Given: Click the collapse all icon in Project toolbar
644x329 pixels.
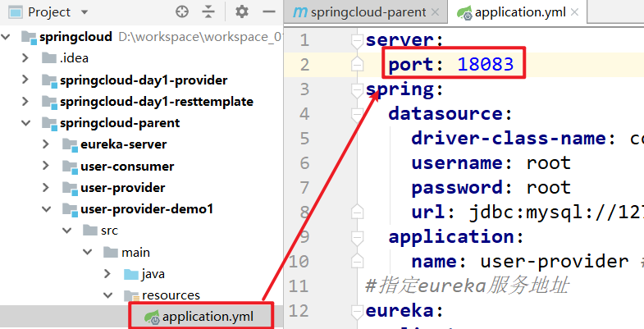Looking at the screenshot, I should (x=208, y=12).
